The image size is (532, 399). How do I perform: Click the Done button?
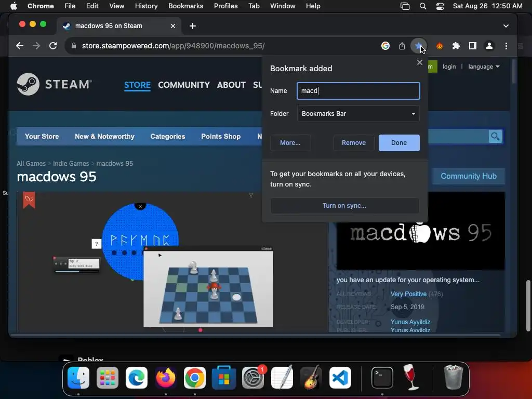[x=399, y=143]
